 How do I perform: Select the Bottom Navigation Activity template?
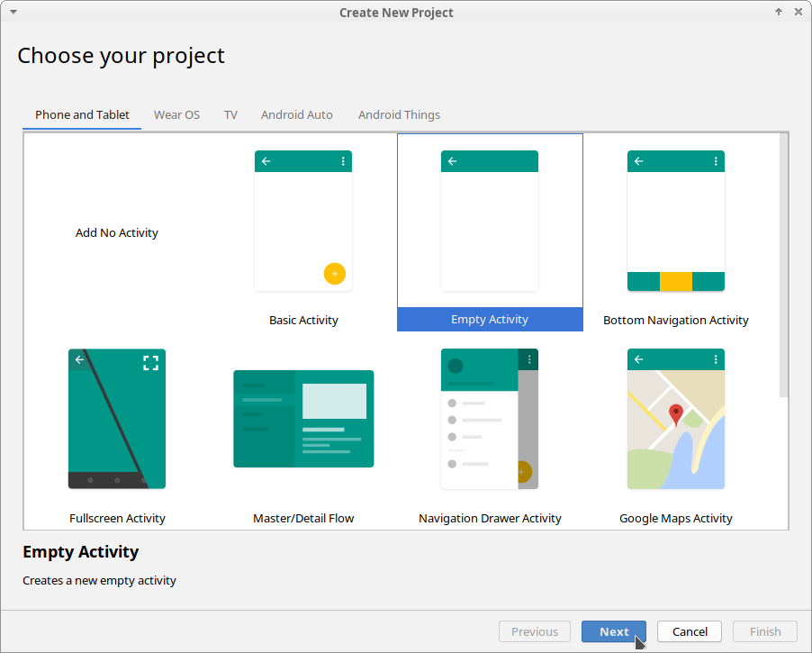coord(675,221)
